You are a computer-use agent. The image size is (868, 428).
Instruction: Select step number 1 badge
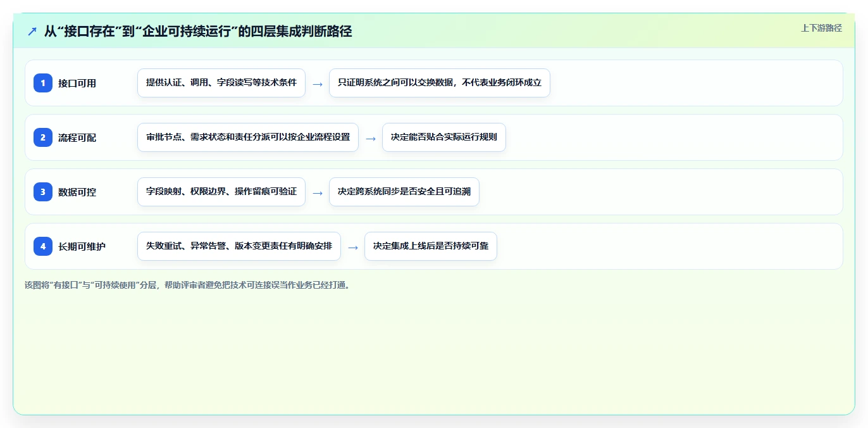coord(43,83)
